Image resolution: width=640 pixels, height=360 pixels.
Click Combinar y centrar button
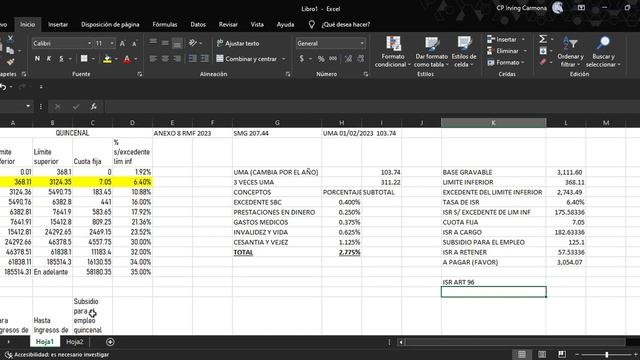246,59
